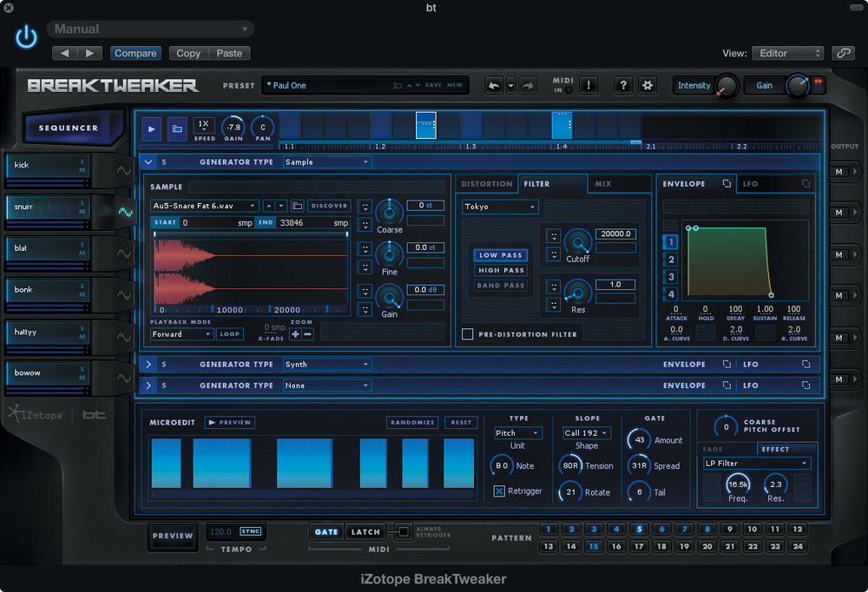Open the Generator Type None dropdown
Screen dimensions: 868x592
(x=326, y=385)
